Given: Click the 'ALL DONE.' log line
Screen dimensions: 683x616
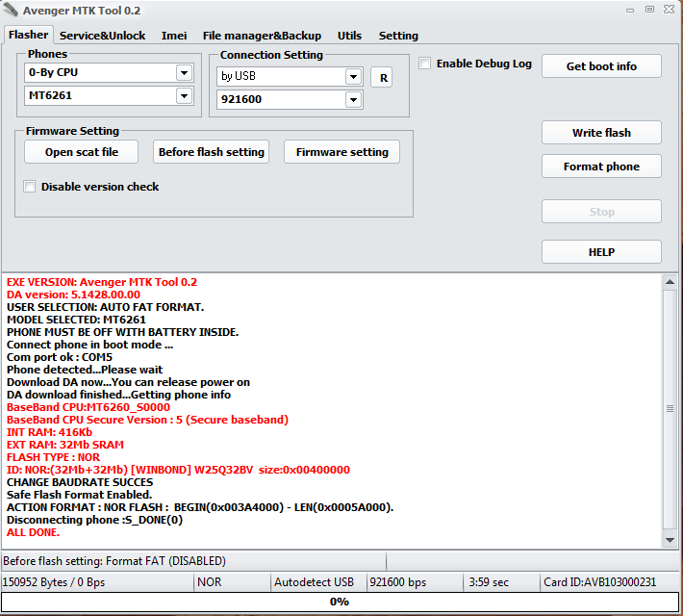Looking at the screenshot, I should point(33,532).
